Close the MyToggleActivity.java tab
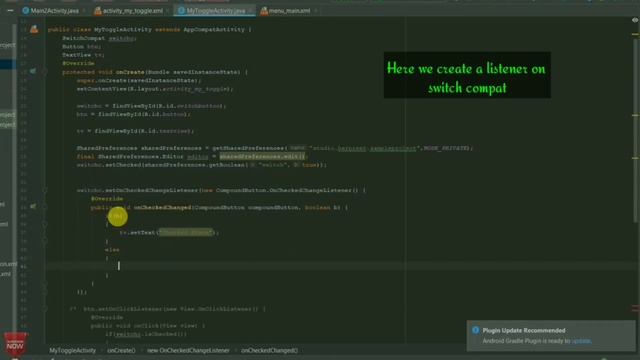Screen dimensions: 640x360 250,11
